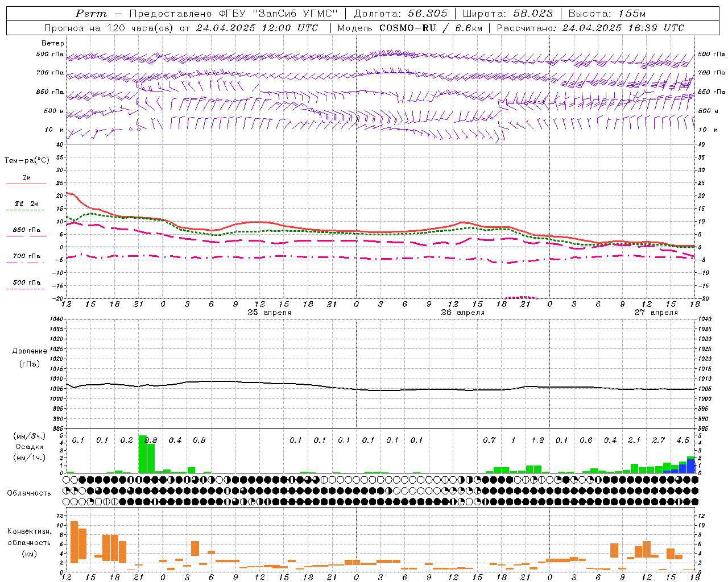This screenshot has width=728, height=582.
Task: Click the "1.8" three-hour precipitation value
Action: (537, 440)
